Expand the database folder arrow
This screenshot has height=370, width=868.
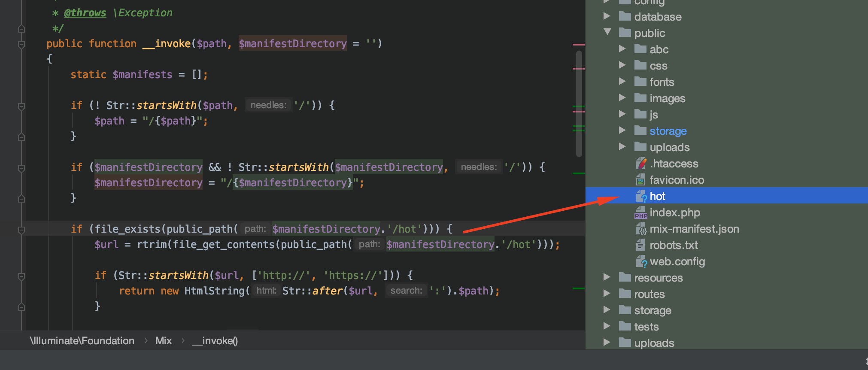(607, 16)
